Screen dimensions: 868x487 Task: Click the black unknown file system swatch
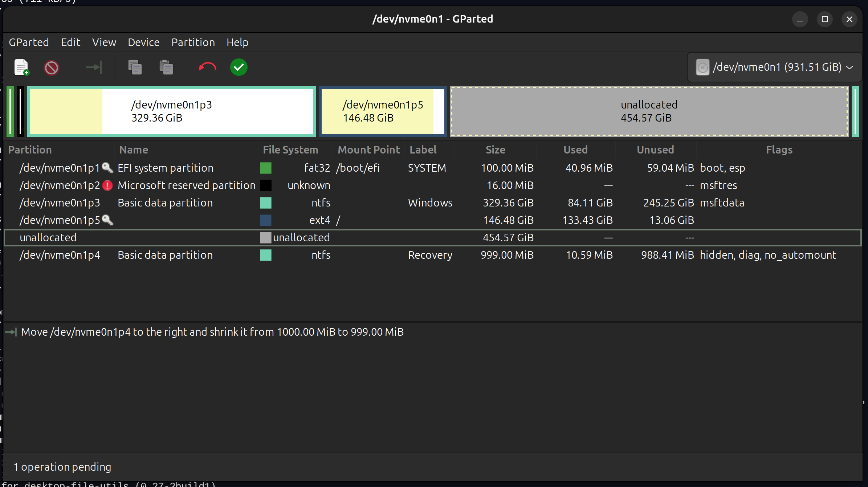pos(266,185)
